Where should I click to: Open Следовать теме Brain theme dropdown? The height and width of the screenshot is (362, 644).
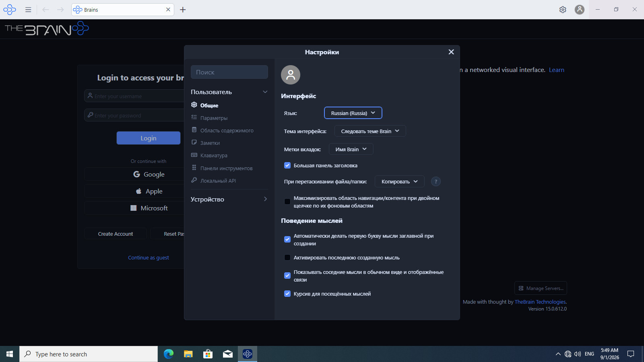pos(370,131)
